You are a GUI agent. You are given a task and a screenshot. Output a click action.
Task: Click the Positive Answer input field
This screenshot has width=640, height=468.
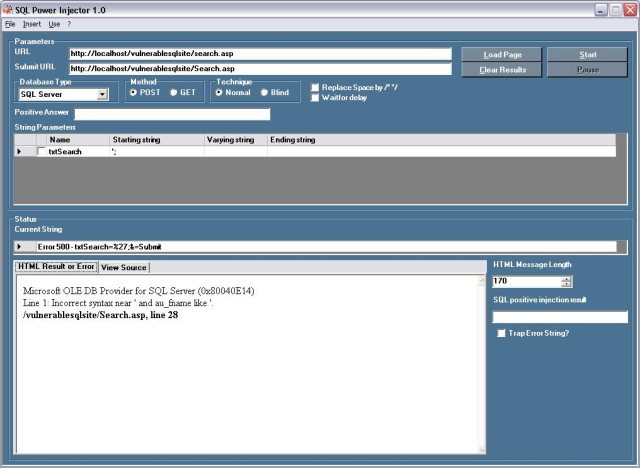pyautogui.click(x=172, y=114)
